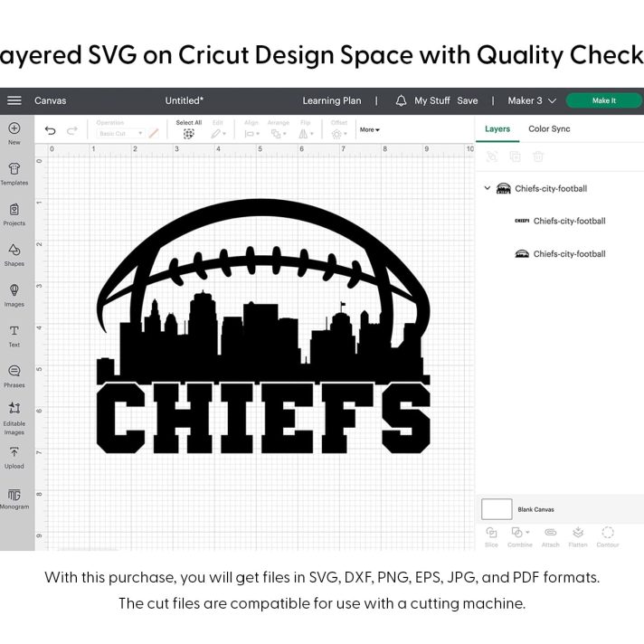644x644 pixels.
Task: Click the Contour tool
Action: pyautogui.click(x=608, y=537)
